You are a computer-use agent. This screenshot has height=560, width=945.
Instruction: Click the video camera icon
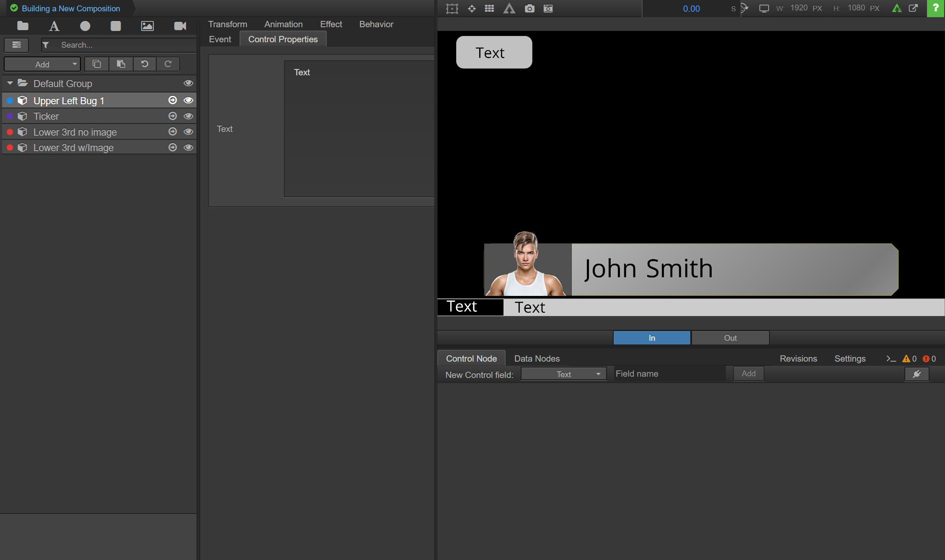click(180, 26)
